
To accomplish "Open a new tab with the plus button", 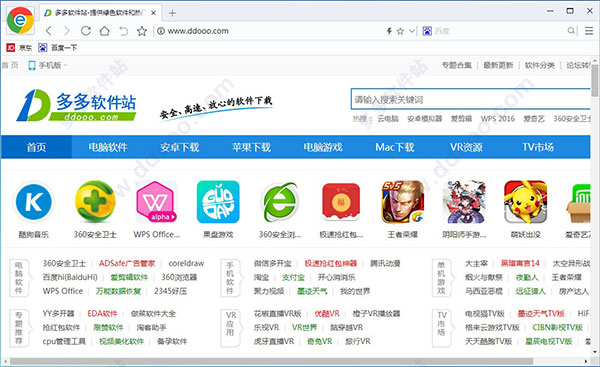I will tap(172, 13).
